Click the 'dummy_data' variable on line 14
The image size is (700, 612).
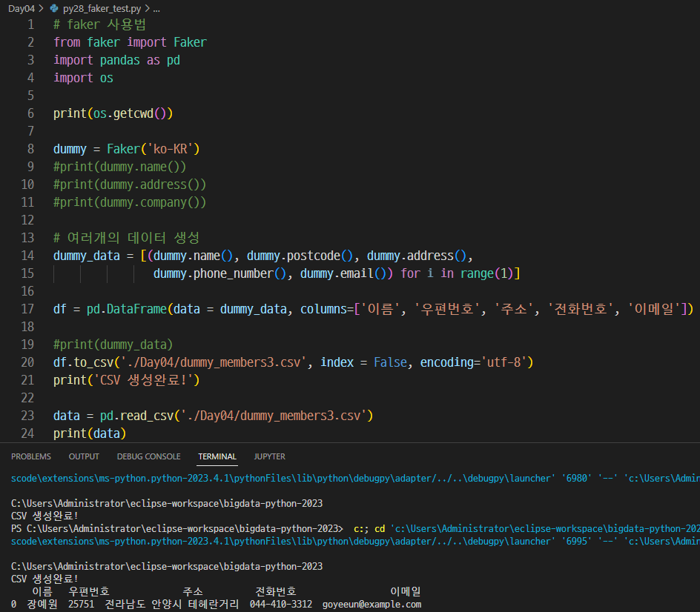pos(87,256)
